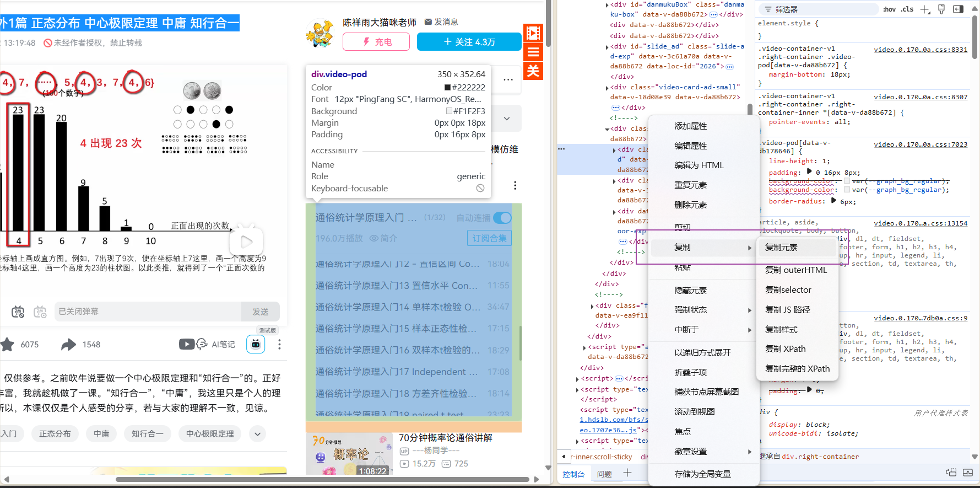The image size is (980, 488).
Task: Choose 复制 outerHTML in submenu
Action: (x=797, y=270)
